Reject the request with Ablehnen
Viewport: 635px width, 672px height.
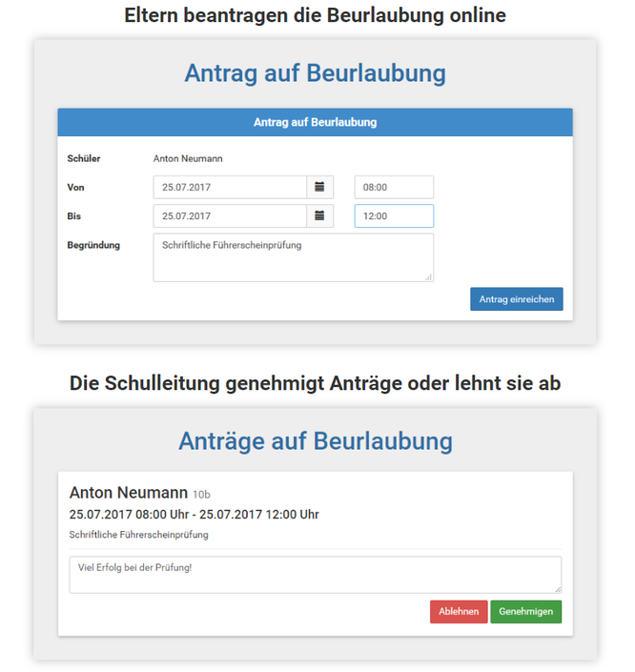pos(459,612)
